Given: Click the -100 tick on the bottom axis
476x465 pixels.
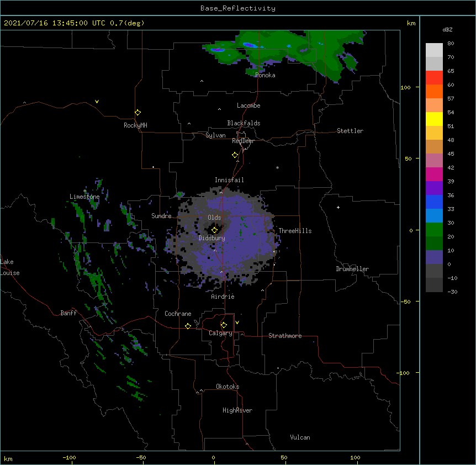Looking at the screenshot, I should (x=69, y=458).
